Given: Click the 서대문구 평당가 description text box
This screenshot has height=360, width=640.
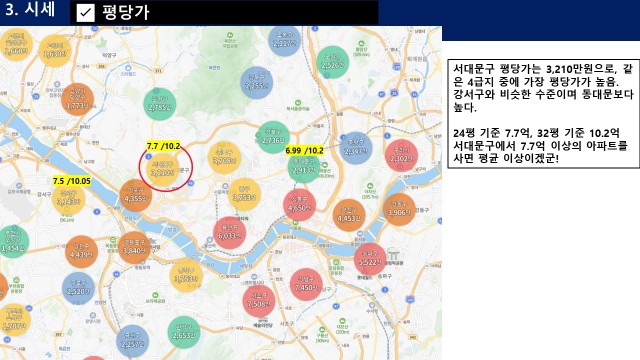Looking at the screenshot, I should pos(544,113).
